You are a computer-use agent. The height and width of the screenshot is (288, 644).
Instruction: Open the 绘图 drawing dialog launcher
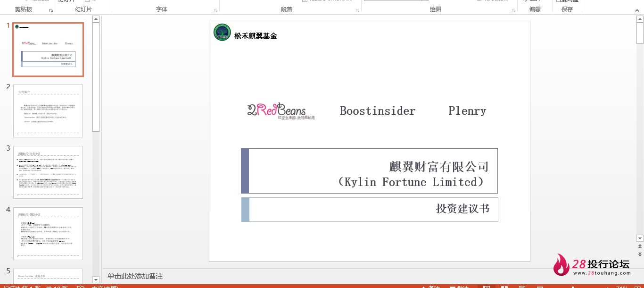[513, 10]
